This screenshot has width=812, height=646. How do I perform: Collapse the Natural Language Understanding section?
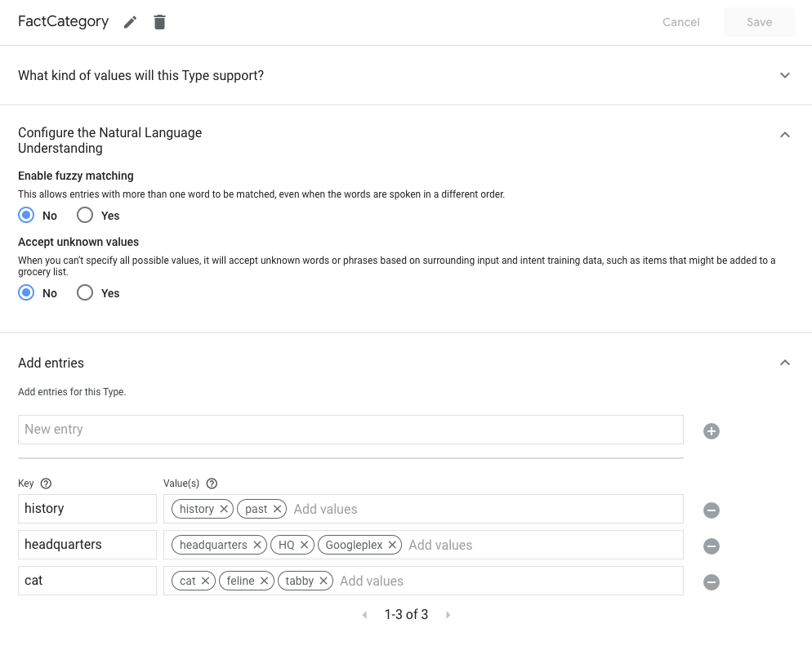[x=785, y=135]
